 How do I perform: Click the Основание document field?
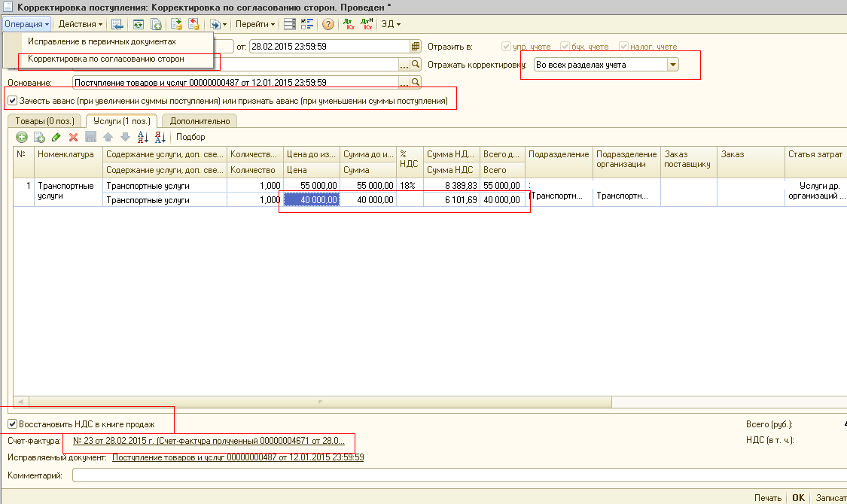[x=236, y=82]
